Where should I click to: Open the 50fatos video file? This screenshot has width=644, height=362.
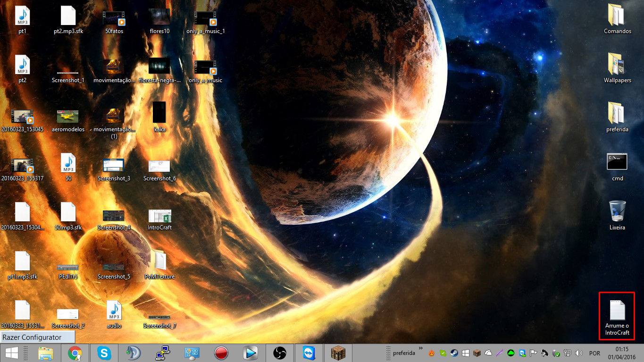[114, 20]
